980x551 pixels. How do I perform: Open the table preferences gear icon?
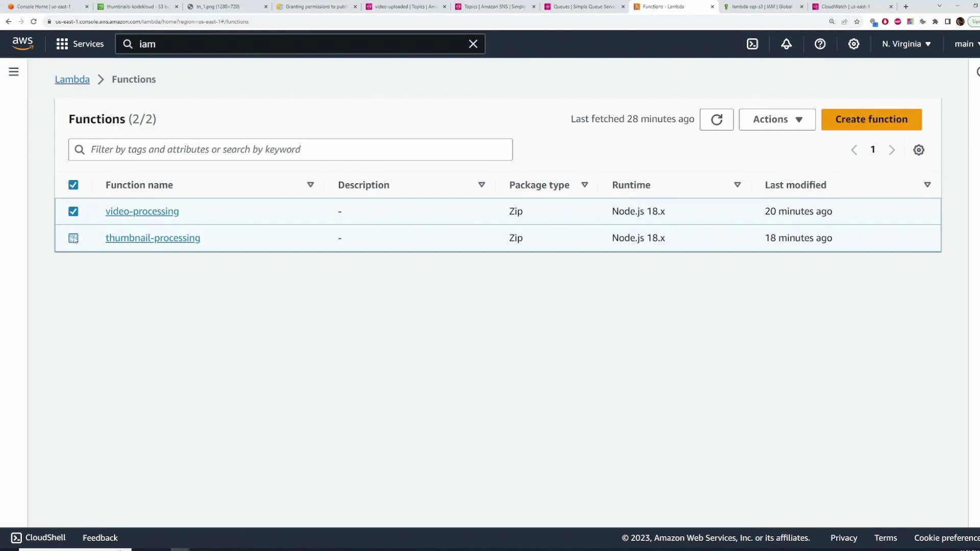point(919,149)
